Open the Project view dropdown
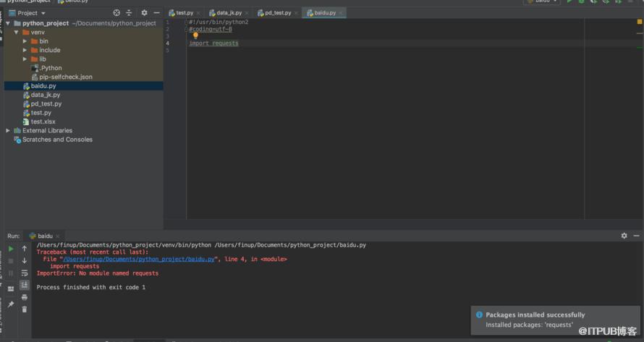The height and width of the screenshot is (342, 644). pos(43,13)
